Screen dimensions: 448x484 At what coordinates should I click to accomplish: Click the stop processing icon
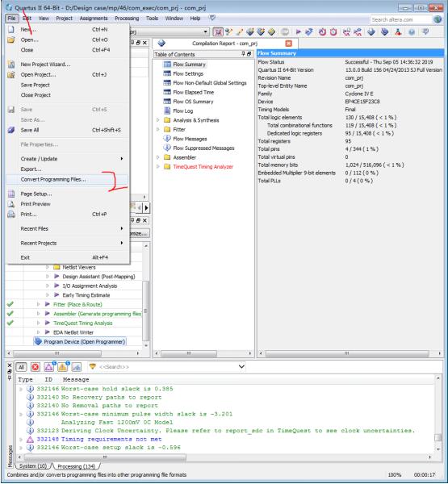[285, 31]
